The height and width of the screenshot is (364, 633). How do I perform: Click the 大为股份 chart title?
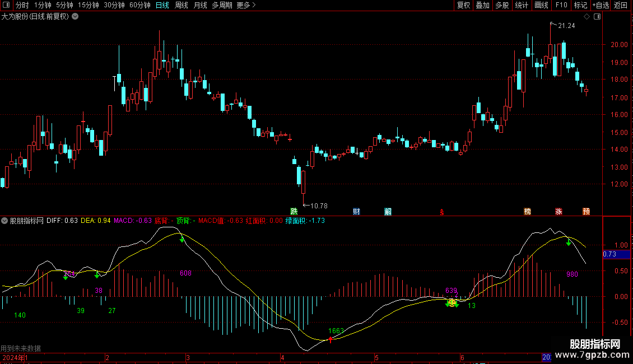click(x=35, y=17)
